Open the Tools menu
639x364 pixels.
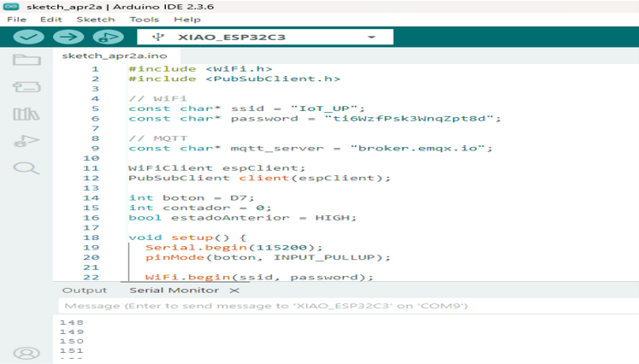coord(145,20)
